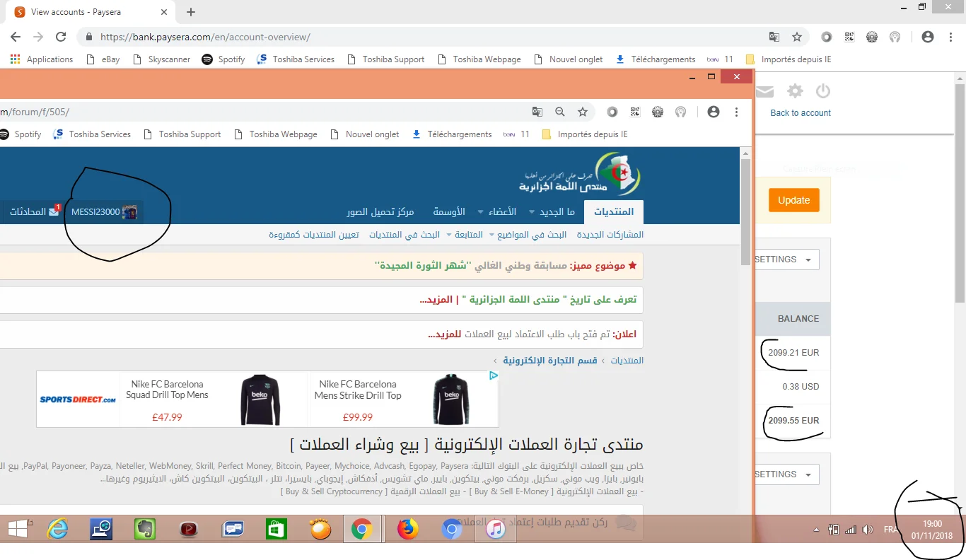Image resolution: width=966 pixels, height=560 pixels.
Task: Expand the lower SETTINGS dropdown
Action: click(x=785, y=474)
